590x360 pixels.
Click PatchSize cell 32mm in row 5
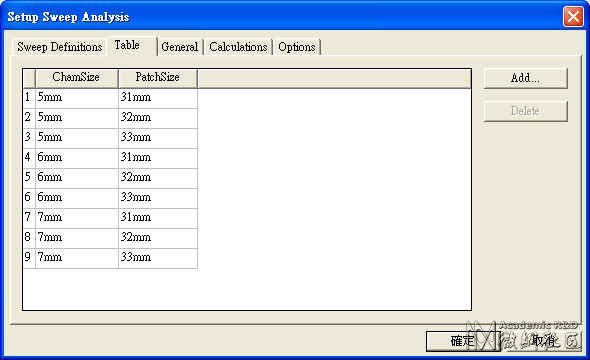click(158, 178)
